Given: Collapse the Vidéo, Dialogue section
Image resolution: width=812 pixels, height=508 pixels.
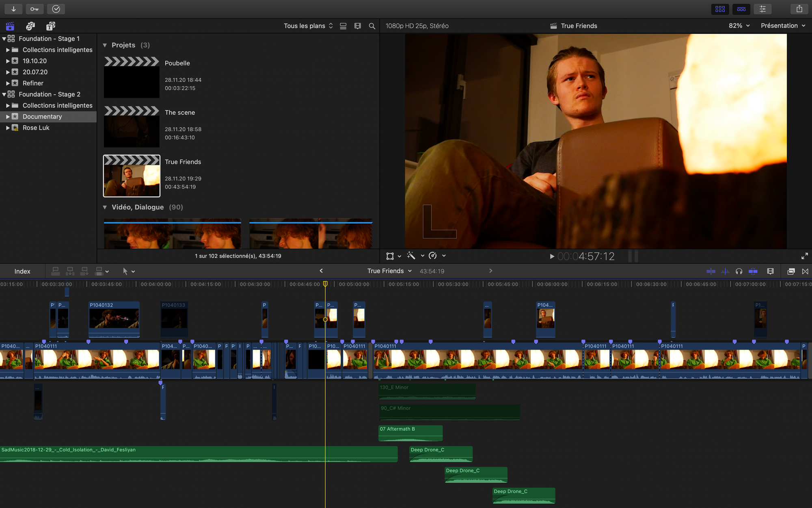Looking at the screenshot, I should point(105,207).
